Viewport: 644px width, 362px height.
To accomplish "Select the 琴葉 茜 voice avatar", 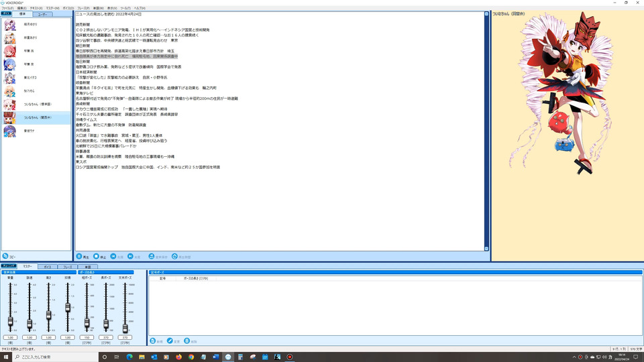I will (10, 52).
